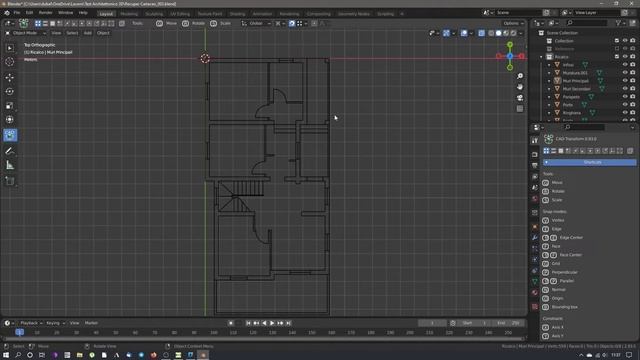Viewport: 640px width, 360px height.
Task: Open the Texture properties tab
Action: click(x=535, y=307)
